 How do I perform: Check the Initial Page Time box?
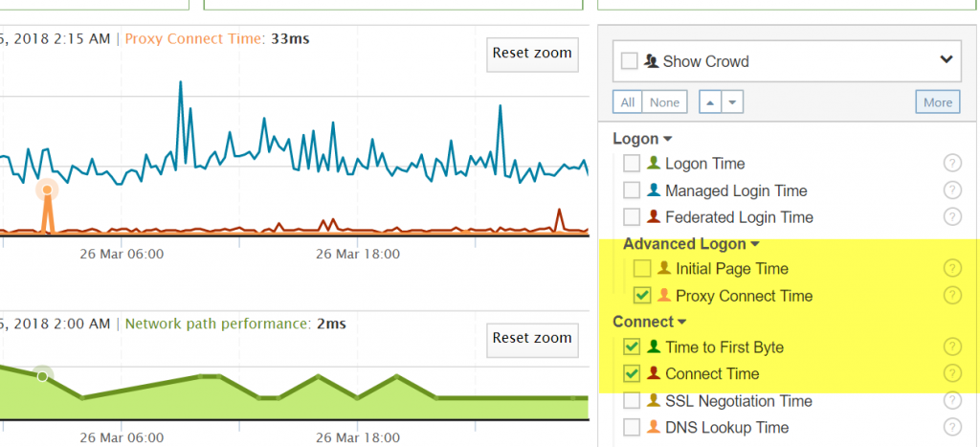pyautogui.click(x=642, y=269)
